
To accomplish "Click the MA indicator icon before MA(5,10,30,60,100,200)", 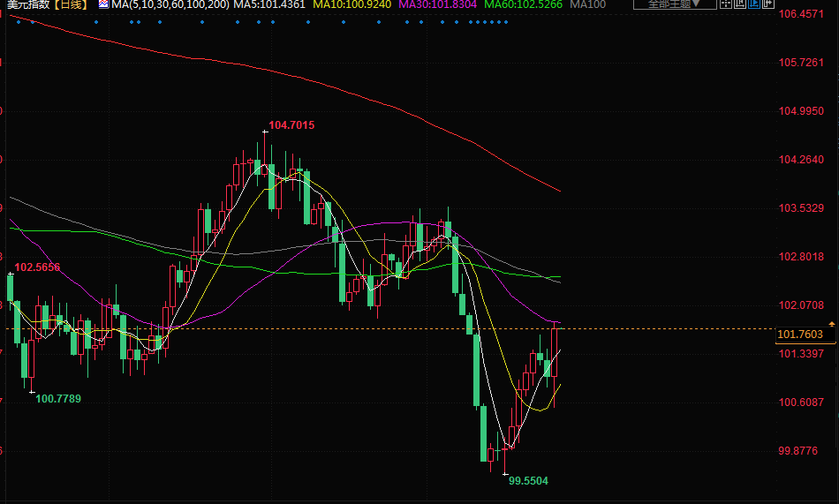I will point(103,4).
